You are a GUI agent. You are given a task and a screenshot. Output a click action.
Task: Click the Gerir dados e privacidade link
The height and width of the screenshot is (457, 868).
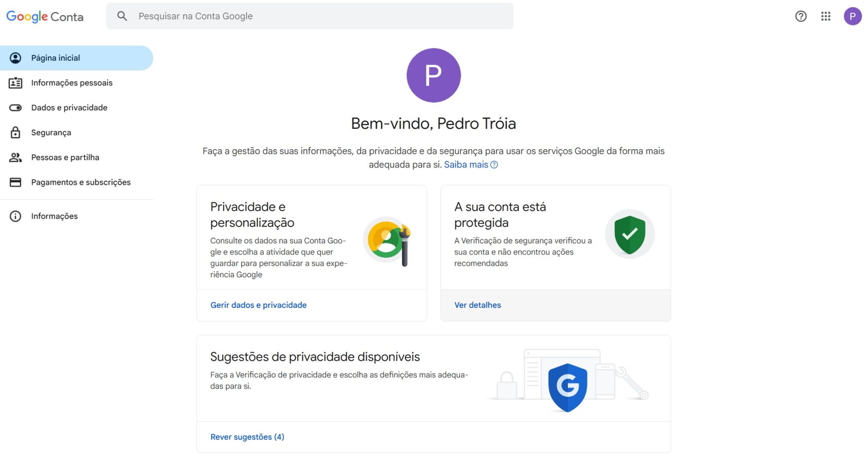pyautogui.click(x=258, y=305)
